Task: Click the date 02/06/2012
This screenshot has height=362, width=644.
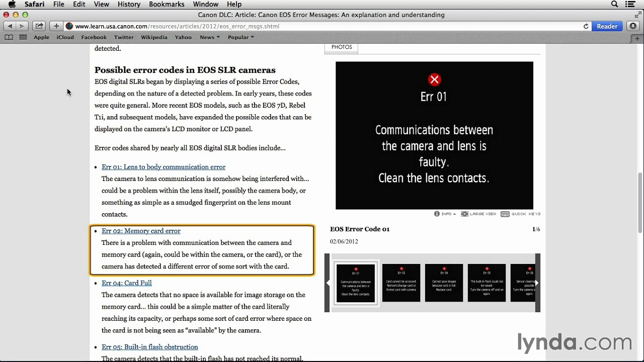Action: [x=344, y=241]
